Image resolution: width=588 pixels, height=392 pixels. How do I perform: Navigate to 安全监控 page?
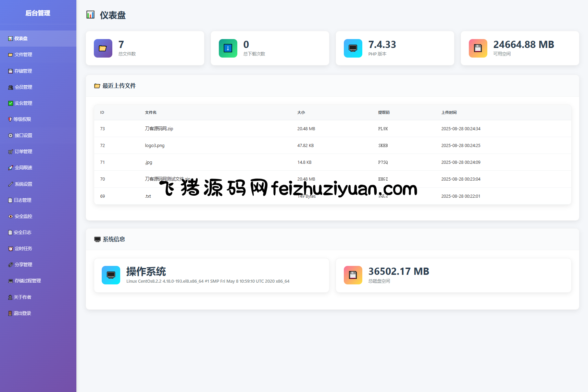(23, 216)
